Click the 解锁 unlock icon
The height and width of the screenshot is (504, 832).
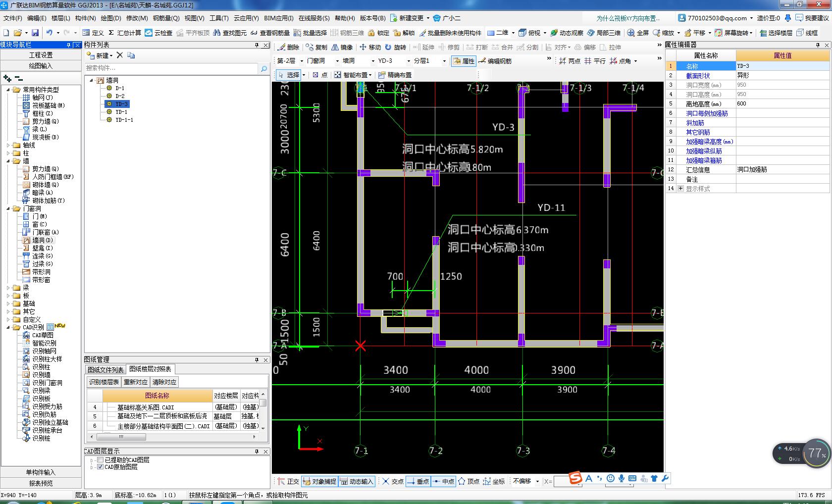tap(404, 33)
